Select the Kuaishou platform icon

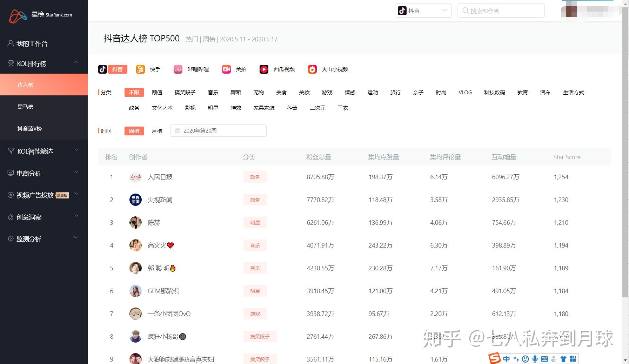click(x=140, y=69)
